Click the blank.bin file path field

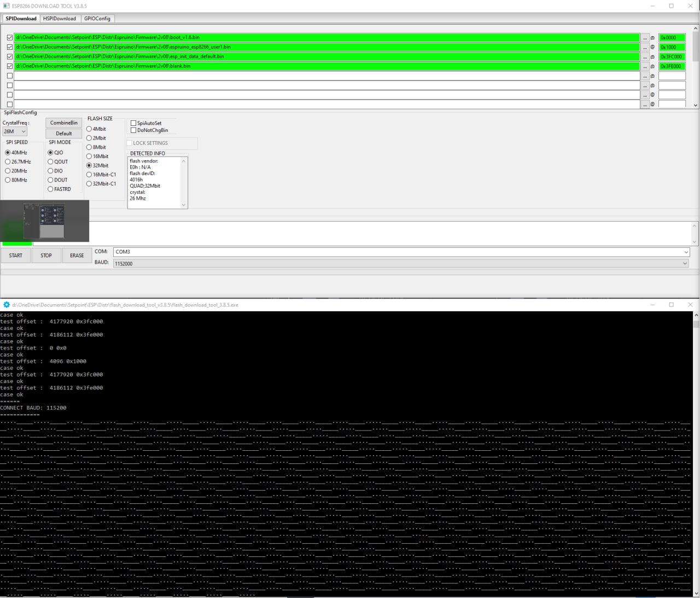coord(326,66)
